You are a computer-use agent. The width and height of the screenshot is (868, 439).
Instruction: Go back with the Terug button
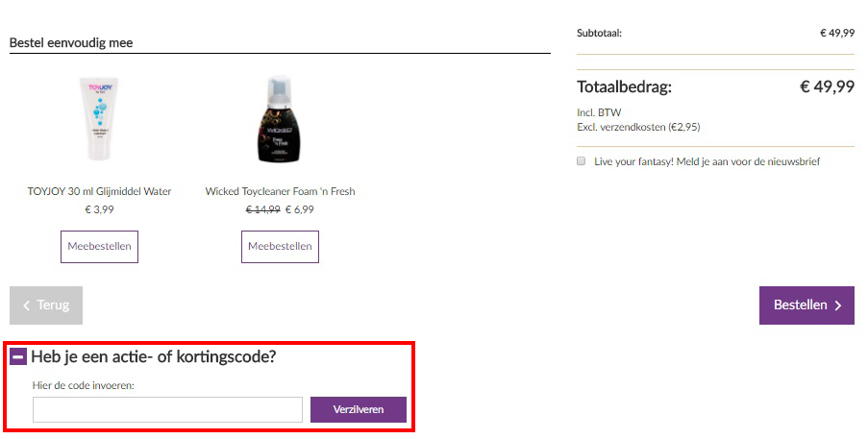click(46, 305)
